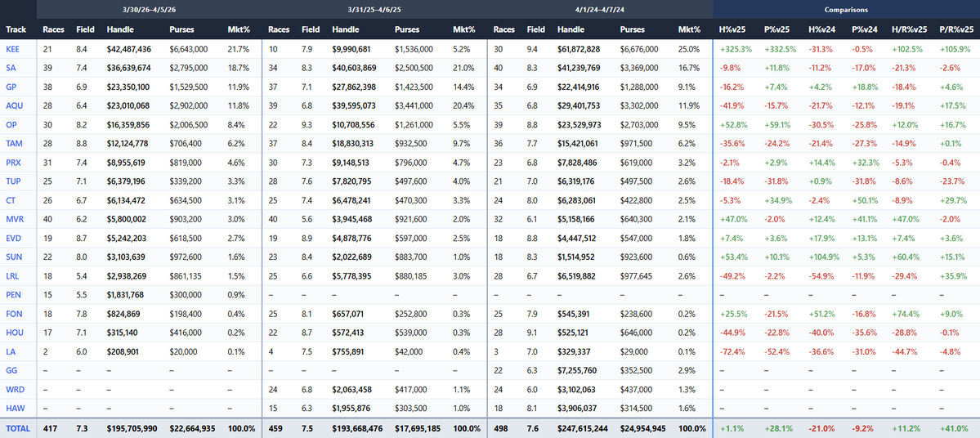Open the FON track link

12,314
